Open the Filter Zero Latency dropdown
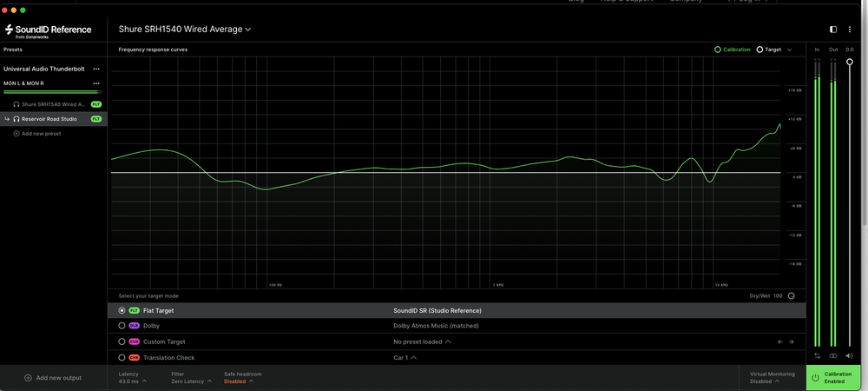 192,378
